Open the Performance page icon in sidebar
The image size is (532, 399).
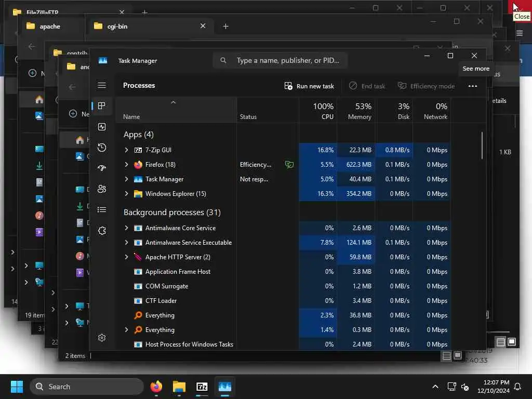coord(102,127)
